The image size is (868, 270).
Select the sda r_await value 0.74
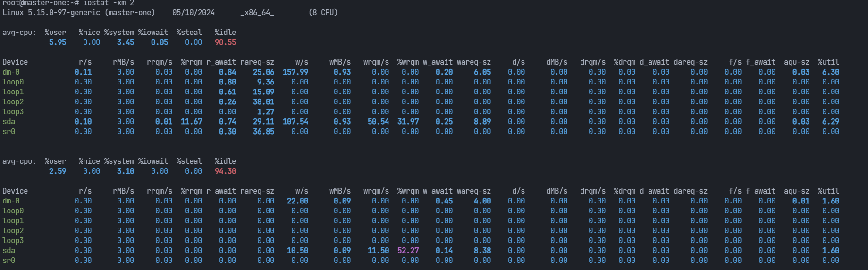point(228,122)
